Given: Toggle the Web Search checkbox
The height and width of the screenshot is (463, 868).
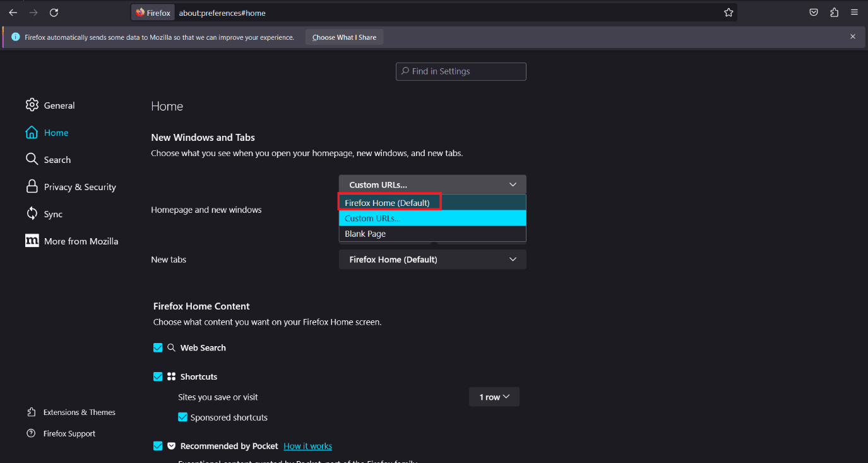Looking at the screenshot, I should tap(158, 347).
